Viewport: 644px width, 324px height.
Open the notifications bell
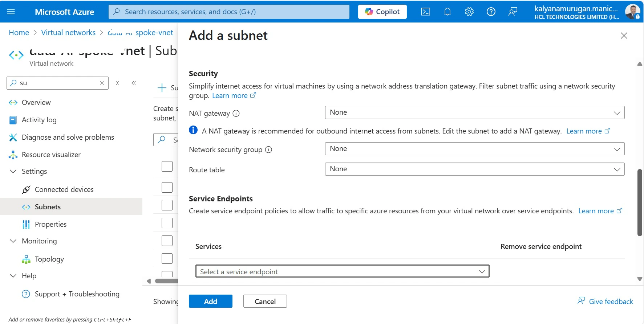pyautogui.click(x=447, y=12)
